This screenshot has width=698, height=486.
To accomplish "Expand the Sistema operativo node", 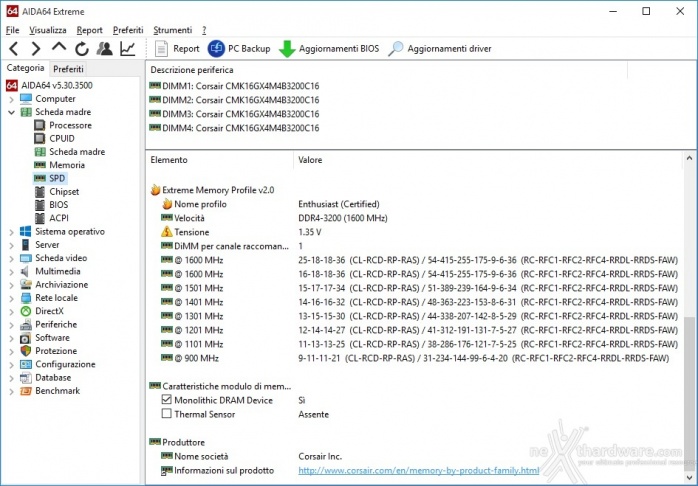I will click(12, 232).
